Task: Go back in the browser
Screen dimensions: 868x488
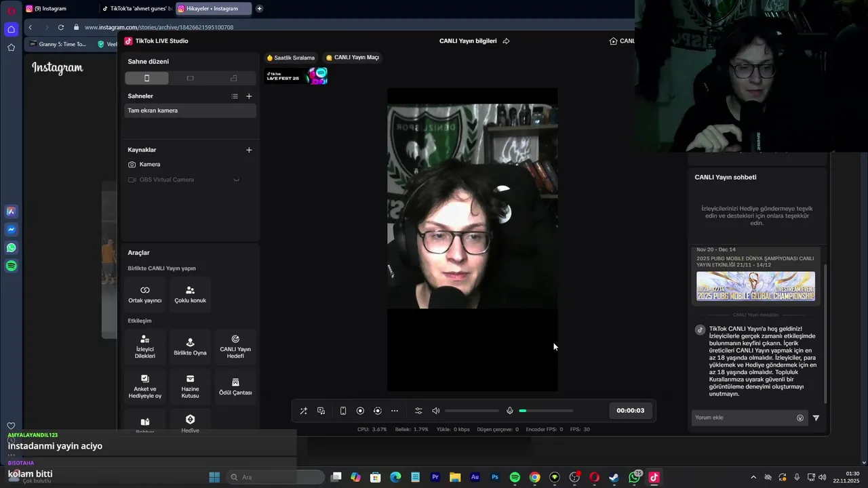Action: [x=30, y=27]
